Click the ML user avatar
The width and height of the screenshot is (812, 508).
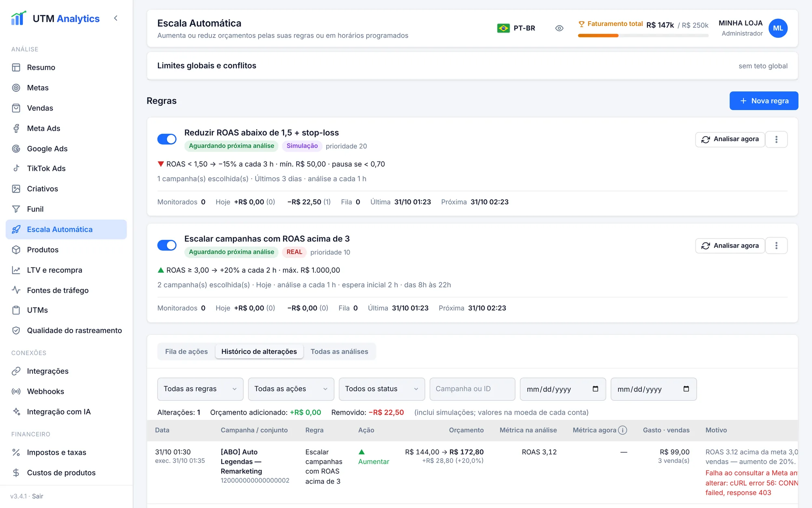pos(778,28)
